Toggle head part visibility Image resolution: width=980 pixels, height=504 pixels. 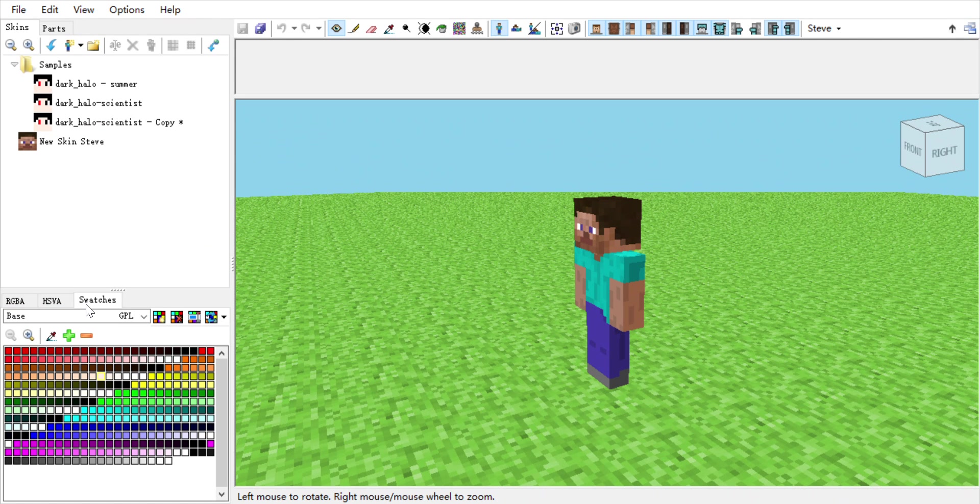596,29
